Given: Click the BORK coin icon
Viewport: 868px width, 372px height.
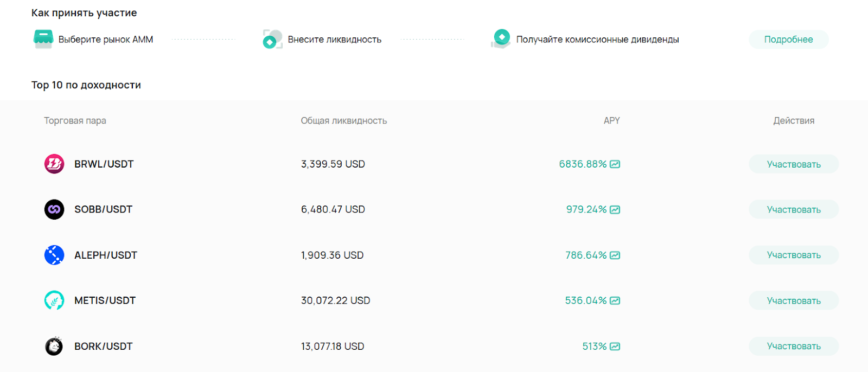Looking at the screenshot, I should 54,346.
